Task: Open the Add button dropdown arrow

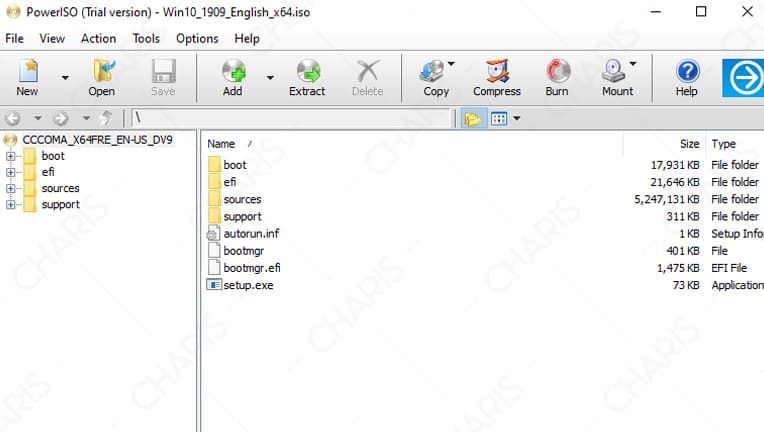Action: point(269,78)
